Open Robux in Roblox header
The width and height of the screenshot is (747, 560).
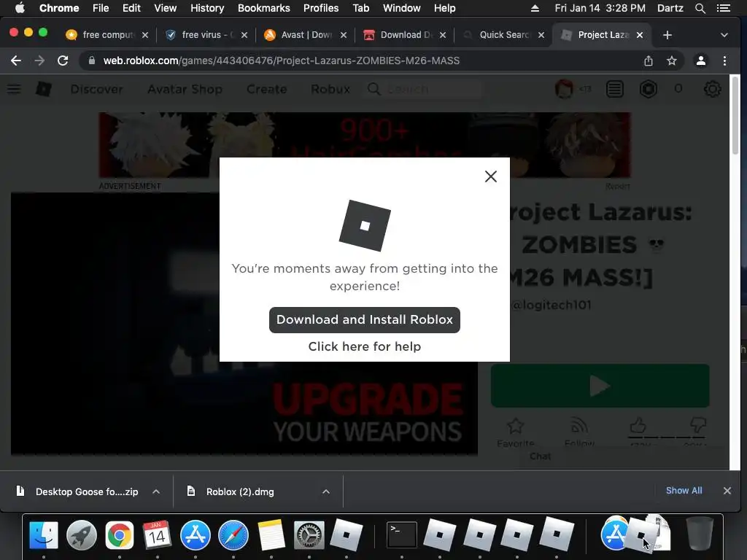[x=330, y=89]
